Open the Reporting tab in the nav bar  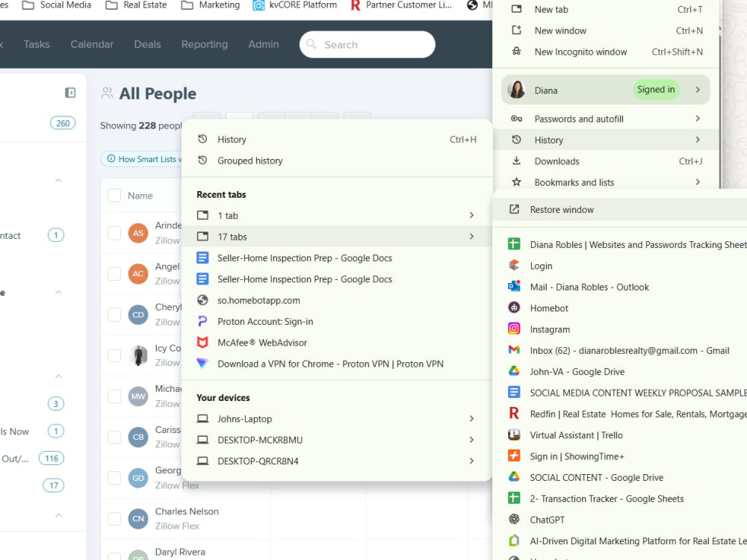pos(205,44)
